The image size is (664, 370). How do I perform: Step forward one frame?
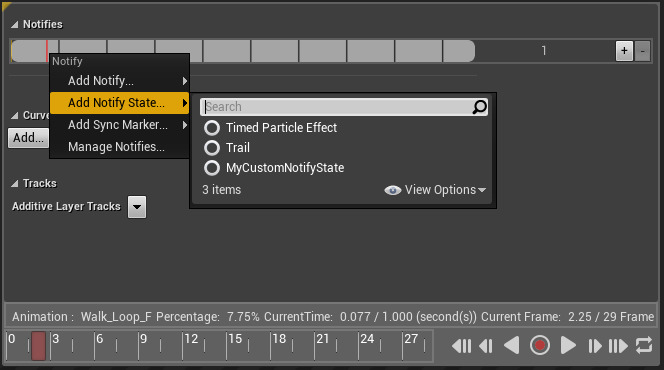coord(595,346)
